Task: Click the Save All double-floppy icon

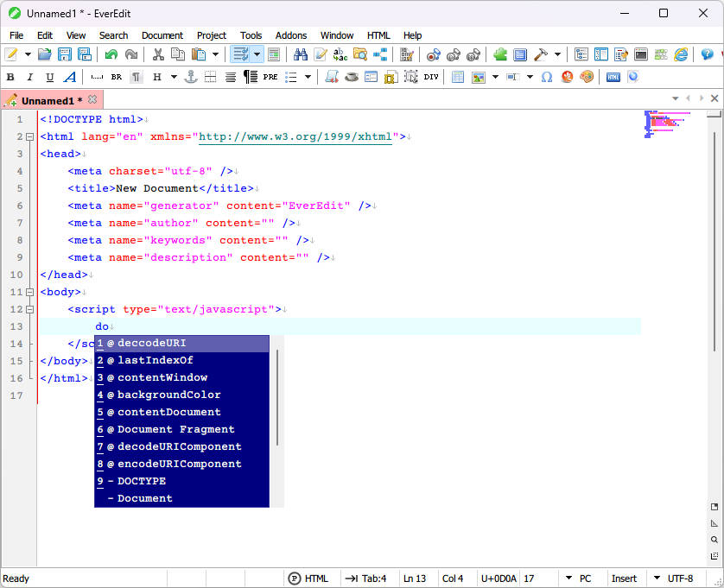Action: [85, 54]
